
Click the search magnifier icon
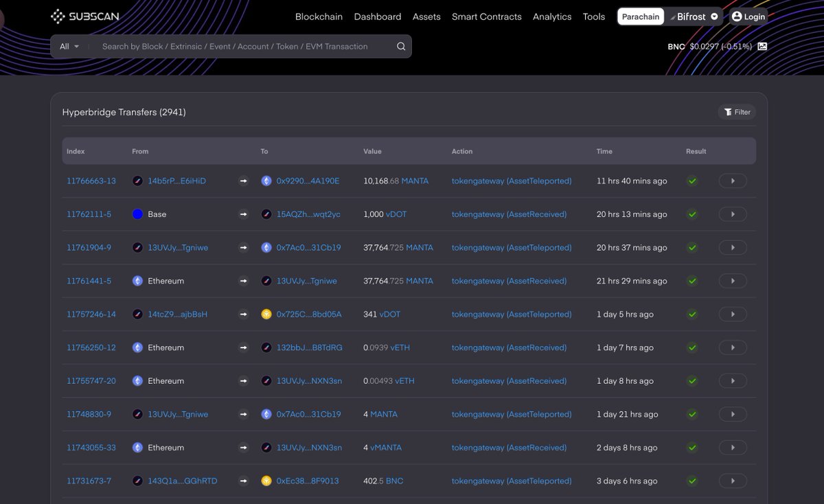401,47
